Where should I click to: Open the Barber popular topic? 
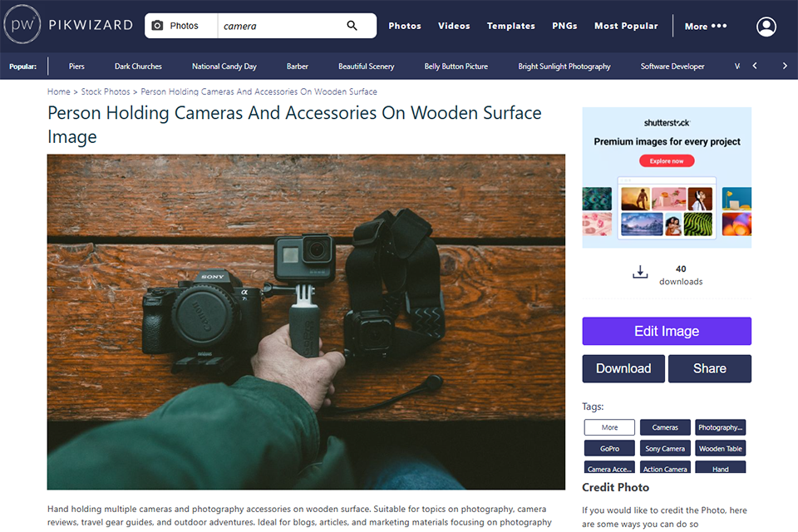[298, 66]
